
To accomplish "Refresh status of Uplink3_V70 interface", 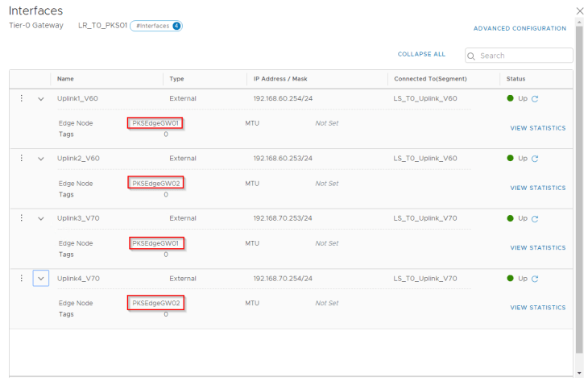I will coord(535,218).
